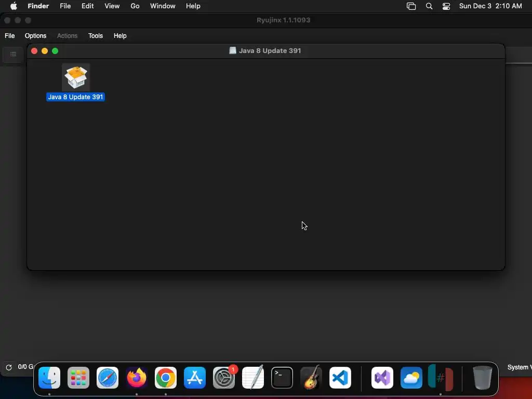The height and width of the screenshot is (399, 532).
Task: Open the Finder menu in the menu bar
Action: (x=38, y=6)
